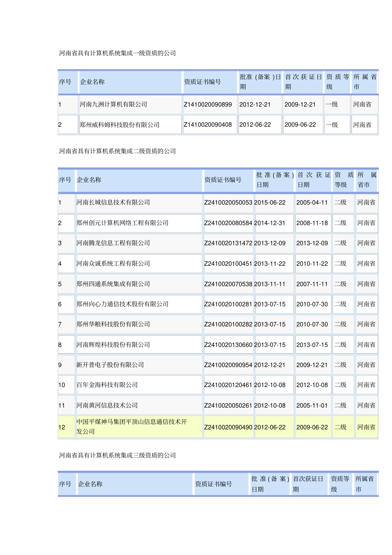
Task: Select certificate number Z1410020090408
Action: click(x=208, y=125)
